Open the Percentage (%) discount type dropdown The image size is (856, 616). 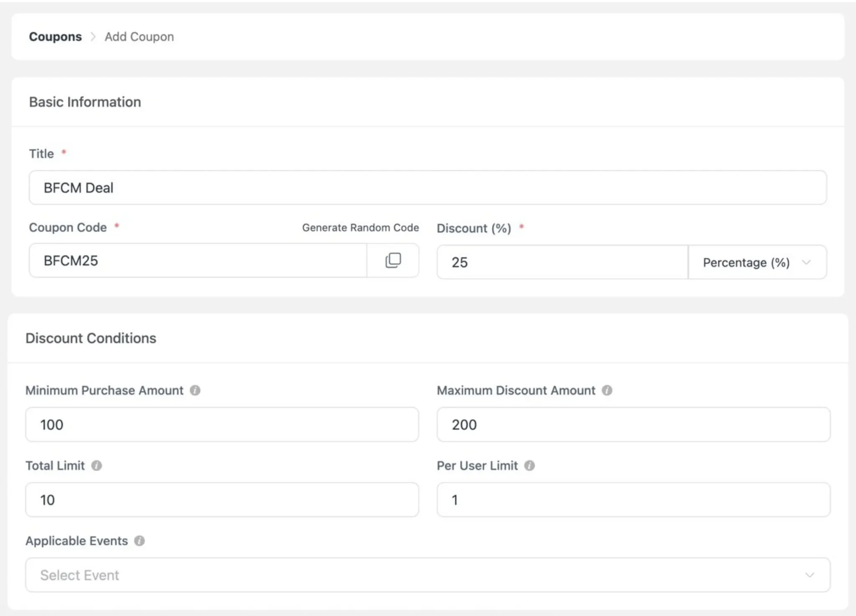click(756, 262)
